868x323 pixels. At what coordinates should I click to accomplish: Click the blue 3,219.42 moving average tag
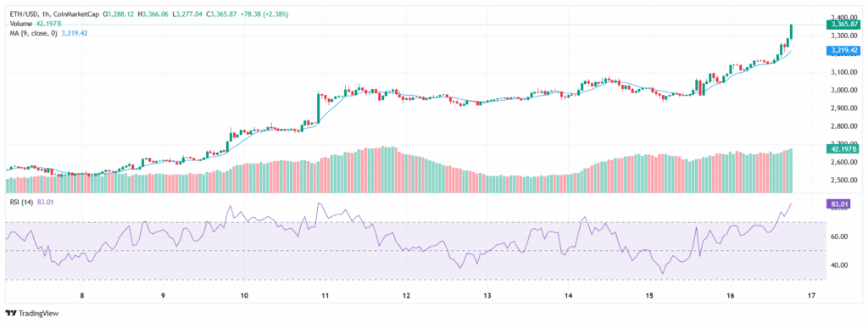843,50
